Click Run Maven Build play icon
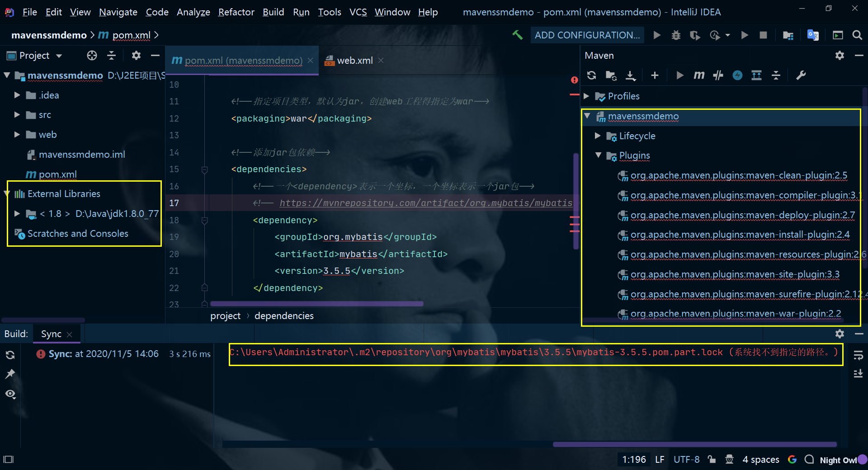This screenshot has height=470, width=868. (x=679, y=75)
